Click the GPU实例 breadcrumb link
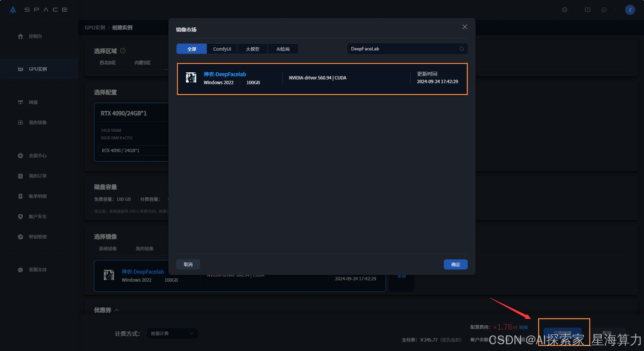This screenshot has width=644, height=351. pos(95,27)
